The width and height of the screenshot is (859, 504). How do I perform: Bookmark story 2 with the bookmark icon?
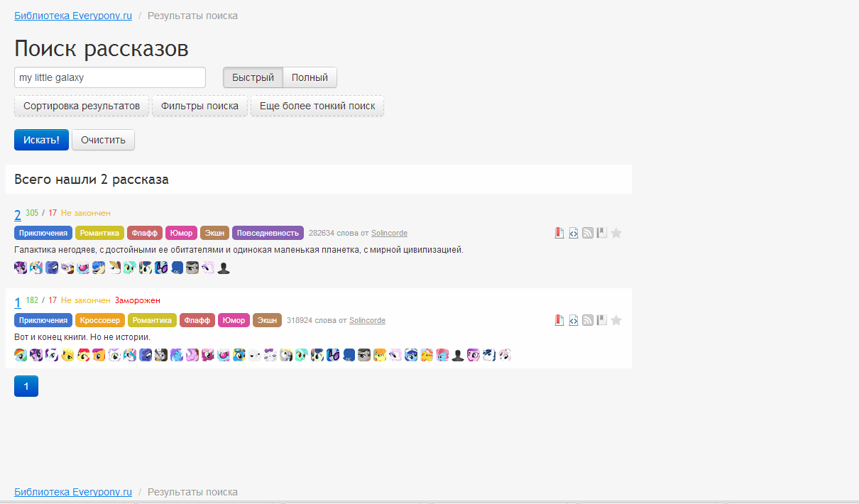tap(602, 233)
